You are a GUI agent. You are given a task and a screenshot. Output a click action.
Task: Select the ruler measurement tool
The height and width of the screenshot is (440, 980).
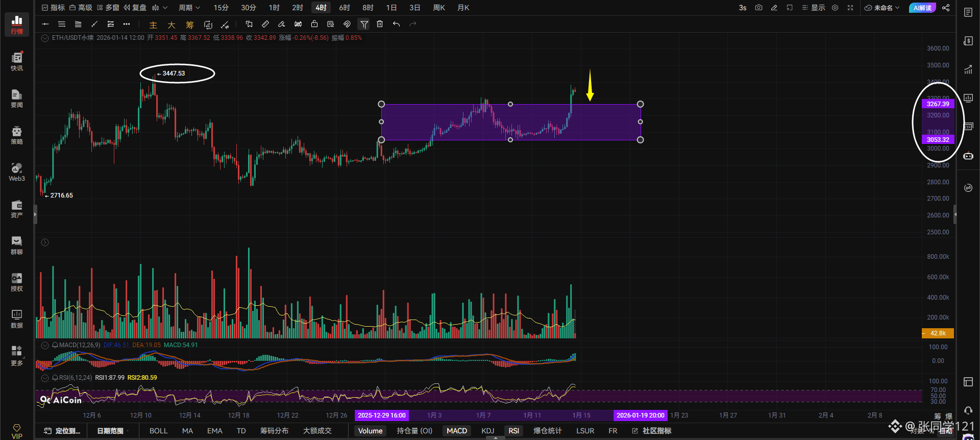coord(265,24)
